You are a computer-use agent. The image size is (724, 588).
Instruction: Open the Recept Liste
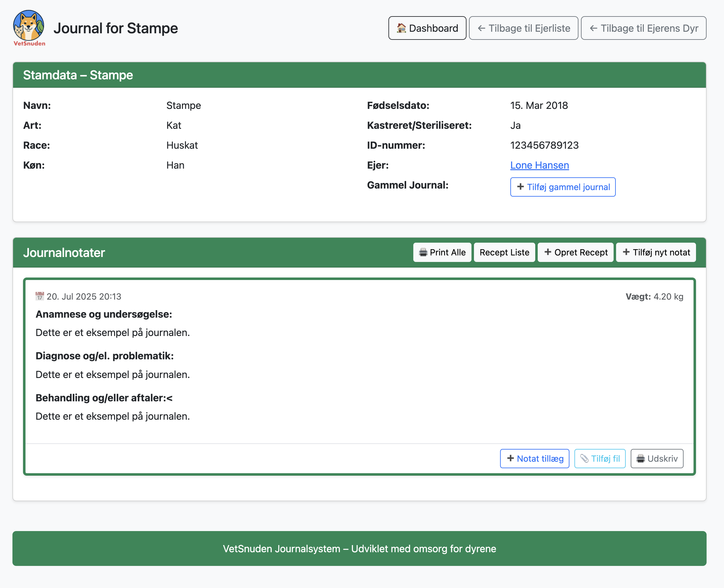[x=504, y=252]
